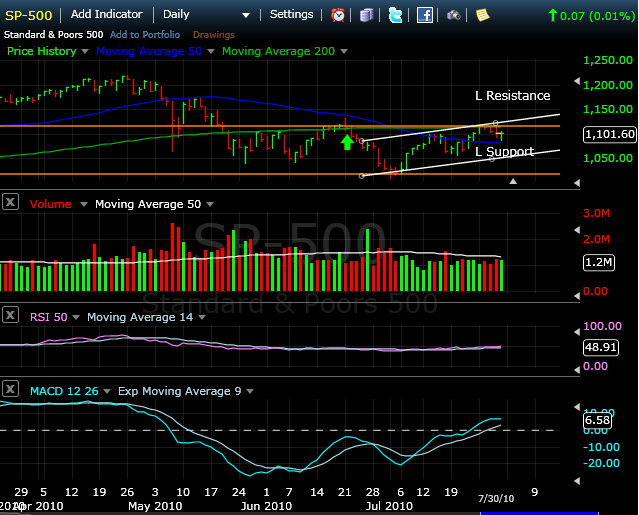Expand the Price History dropdown arrow

pyautogui.click(x=85, y=51)
